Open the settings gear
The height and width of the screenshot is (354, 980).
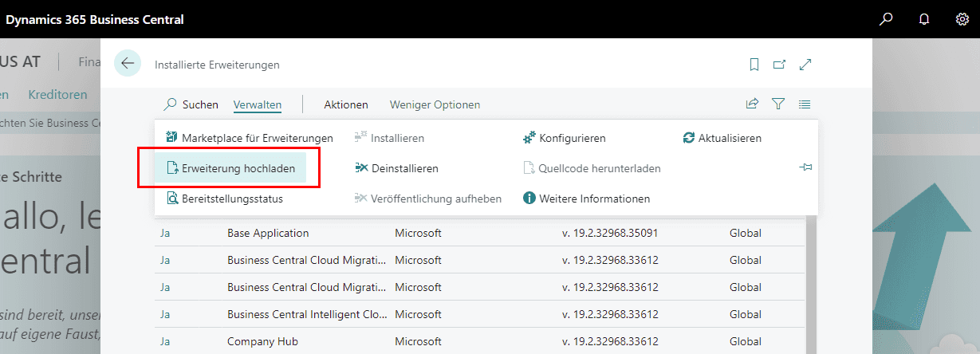(962, 19)
